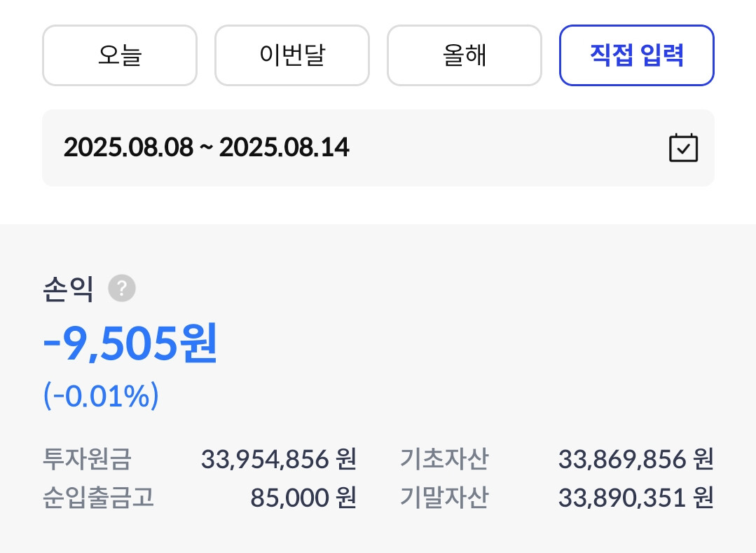Tap the 투자원금 label

[x=87, y=460]
